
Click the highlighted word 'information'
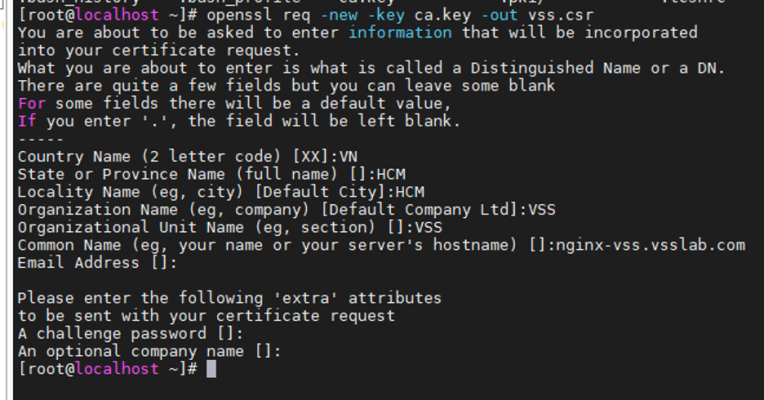coord(400,33)
